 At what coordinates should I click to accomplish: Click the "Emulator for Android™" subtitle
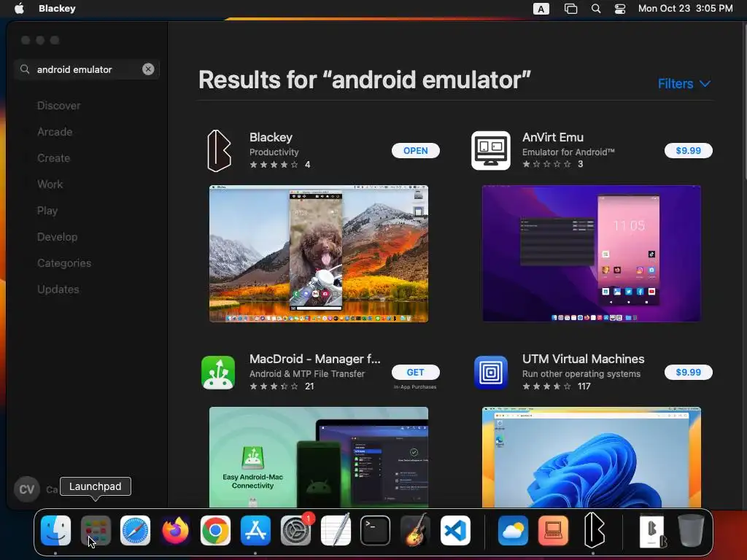(568, 152)
